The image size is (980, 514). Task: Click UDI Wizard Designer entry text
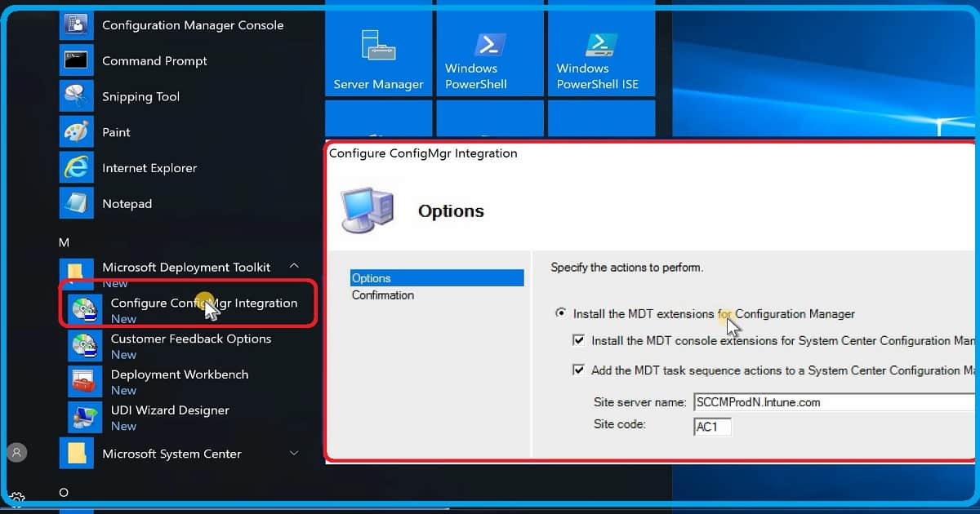click(x=170, y=410)
